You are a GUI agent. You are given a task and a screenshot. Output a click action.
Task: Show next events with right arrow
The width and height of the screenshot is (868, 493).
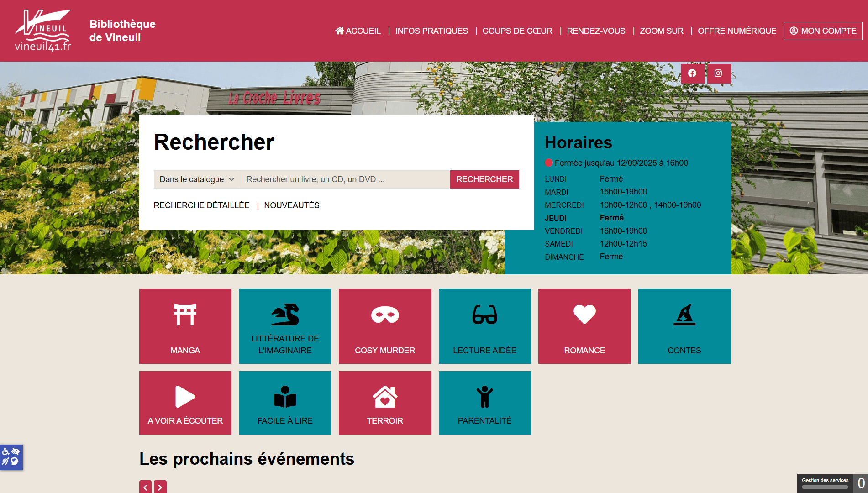point(160,487)
